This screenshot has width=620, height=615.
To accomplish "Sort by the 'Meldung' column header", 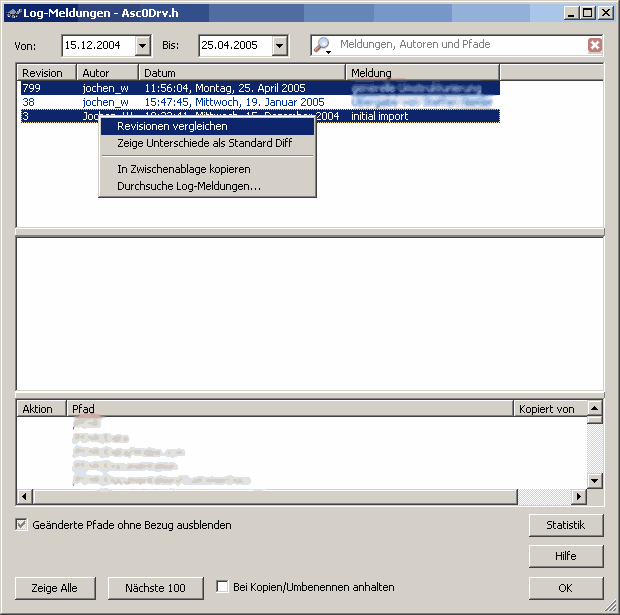I will 423,73.
